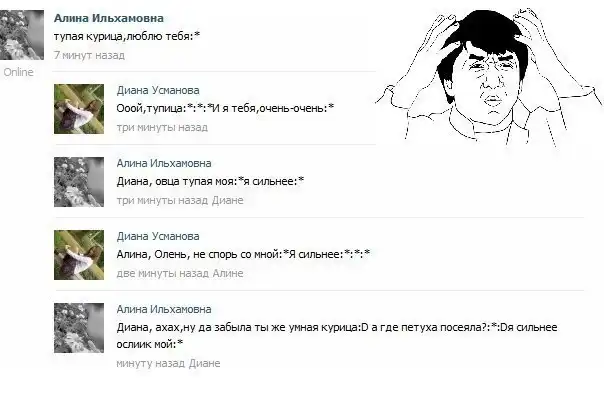Screen dimensions: 604x410
Task: Click Диана's avatar next to 'Ооой,тупица' comment
Action: (79, 109)
